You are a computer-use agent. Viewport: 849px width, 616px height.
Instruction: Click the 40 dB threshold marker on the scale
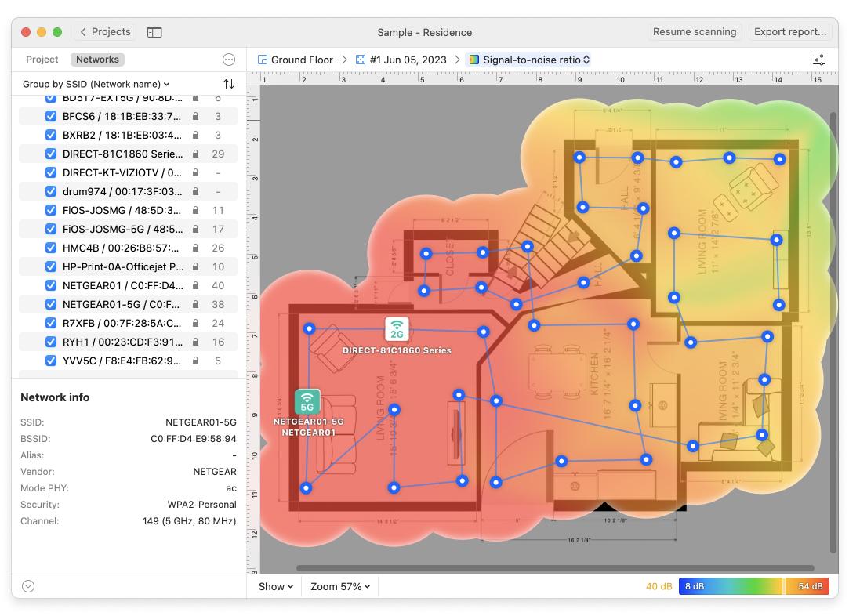[x=783, y=586]
